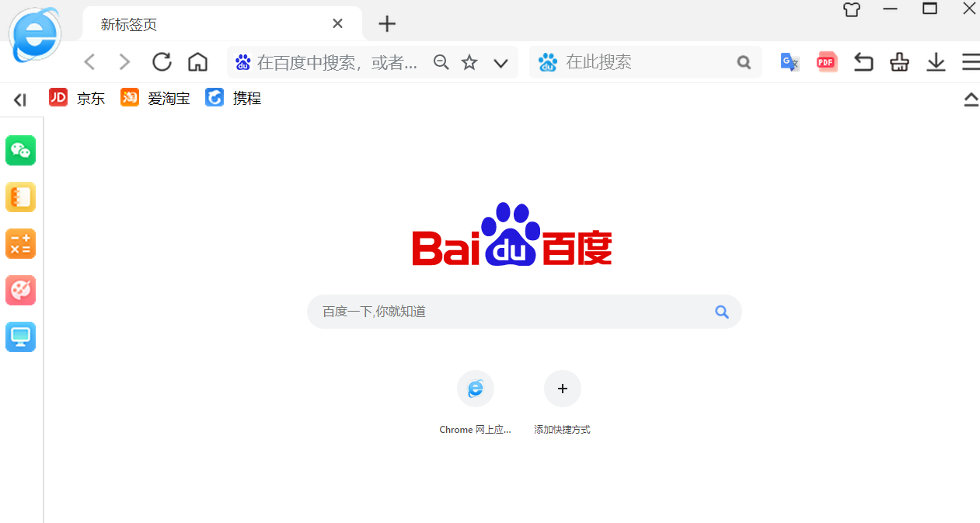Image resolution: width=980 pixels, height=523 pixels.
Task: Open the calculator sidebar app
Action: [21, 244]
